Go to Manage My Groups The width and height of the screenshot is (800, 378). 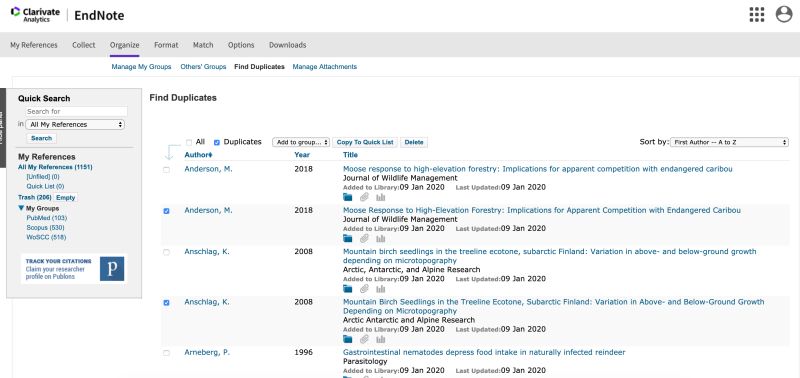[141, 67]
